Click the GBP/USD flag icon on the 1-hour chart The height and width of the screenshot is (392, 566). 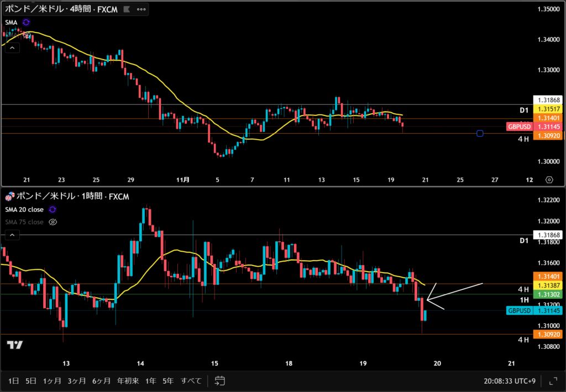pos(9,197)
